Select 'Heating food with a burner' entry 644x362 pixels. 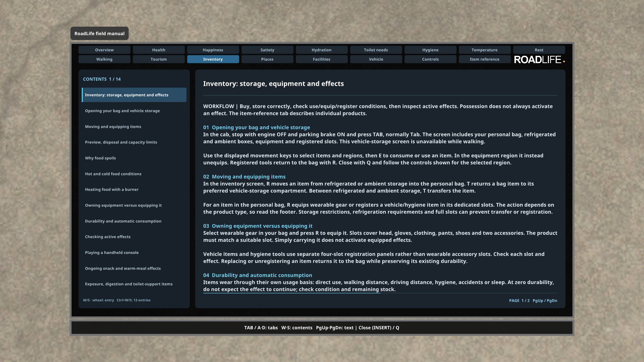pyautogui.click(x=134, y=189)
